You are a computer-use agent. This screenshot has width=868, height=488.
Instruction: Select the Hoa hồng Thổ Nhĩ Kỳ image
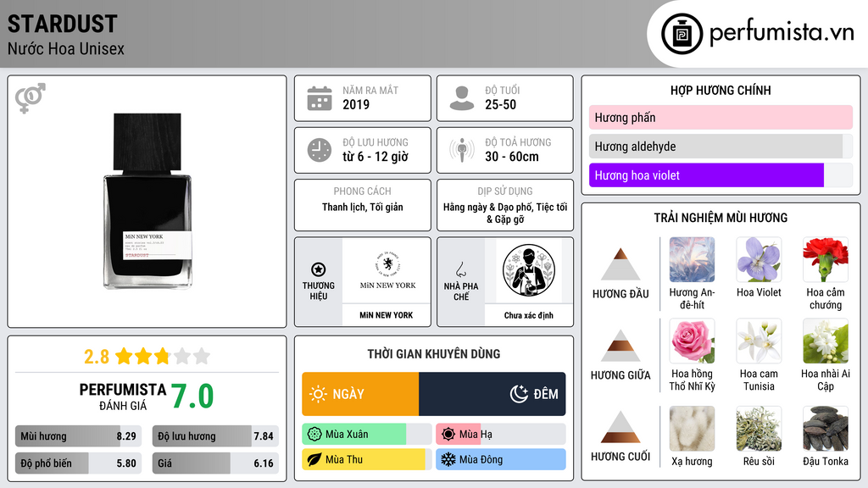pyautogui.click(x=692, y=341)
